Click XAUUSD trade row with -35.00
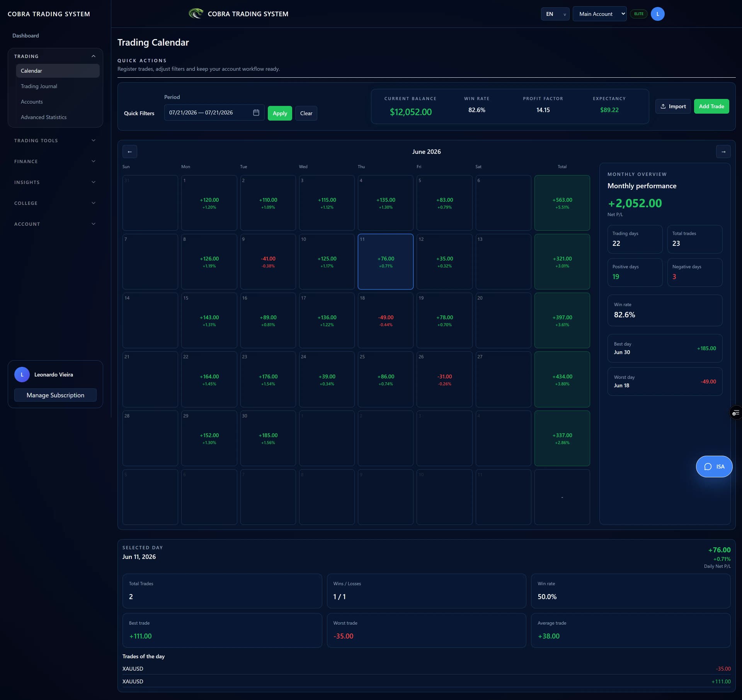 pos(426,669)
